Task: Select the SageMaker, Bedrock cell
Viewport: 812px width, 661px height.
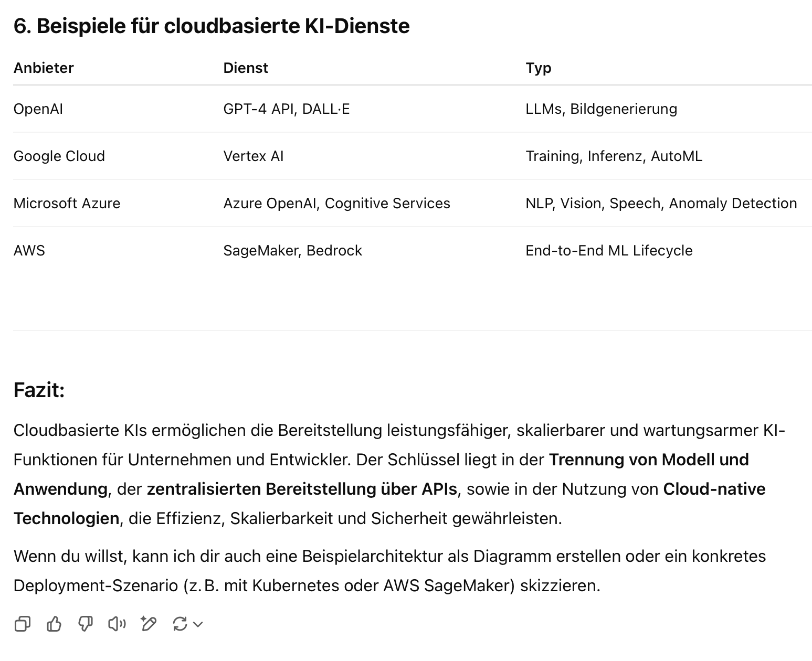Action: click(x=293, y=250)
